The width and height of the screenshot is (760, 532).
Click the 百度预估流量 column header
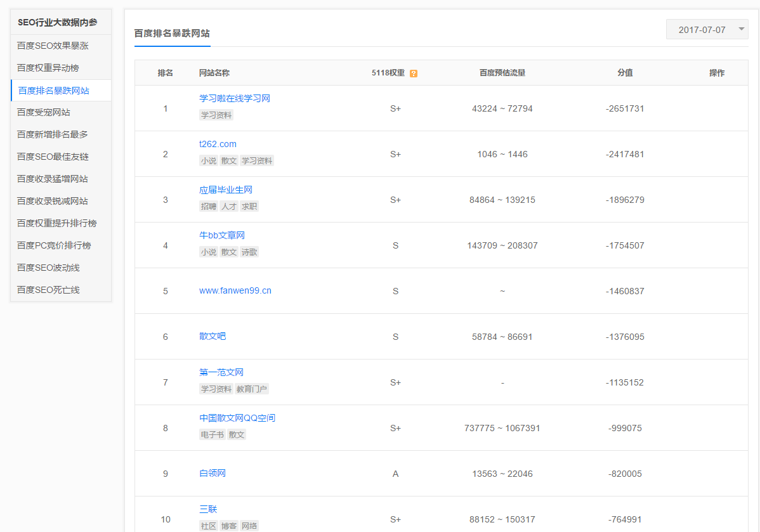[x=502, y=73]
